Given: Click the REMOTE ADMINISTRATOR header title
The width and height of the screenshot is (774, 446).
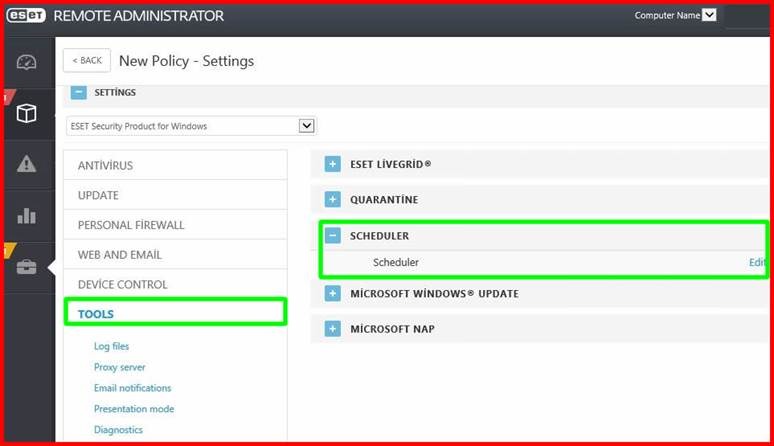Looking at the screenshot, I should (x=139, y=16).
